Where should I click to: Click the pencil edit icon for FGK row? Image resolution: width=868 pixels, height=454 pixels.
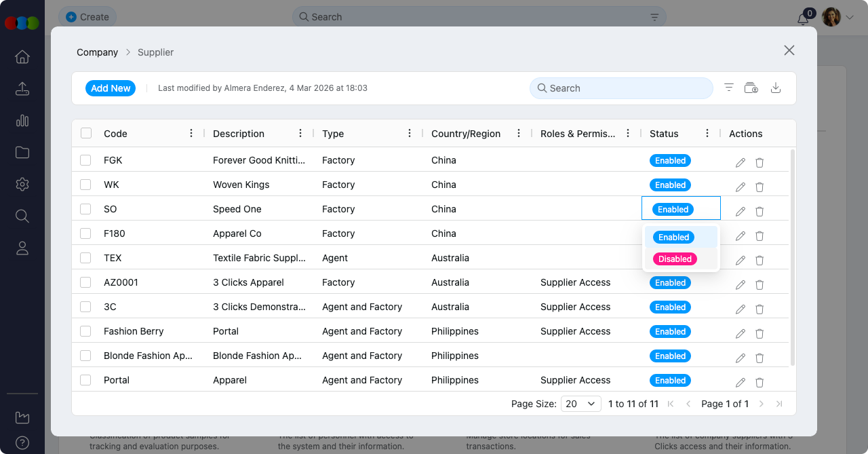tap(741, 163)
